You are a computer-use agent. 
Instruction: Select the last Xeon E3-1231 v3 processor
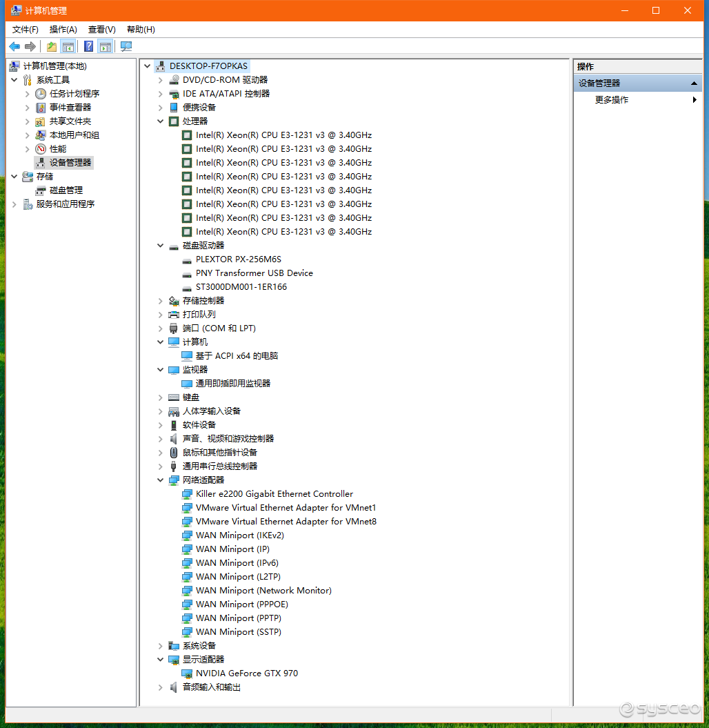pos(283,232)
